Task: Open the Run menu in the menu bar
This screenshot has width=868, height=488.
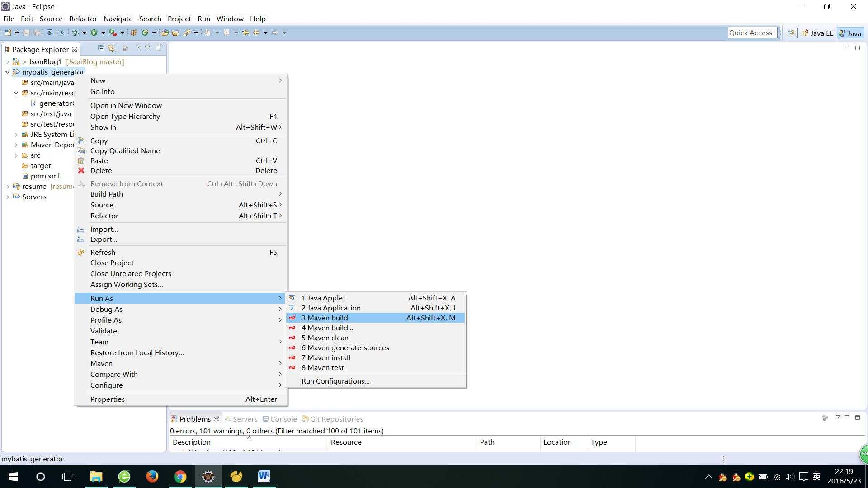Action: point(203,19)
